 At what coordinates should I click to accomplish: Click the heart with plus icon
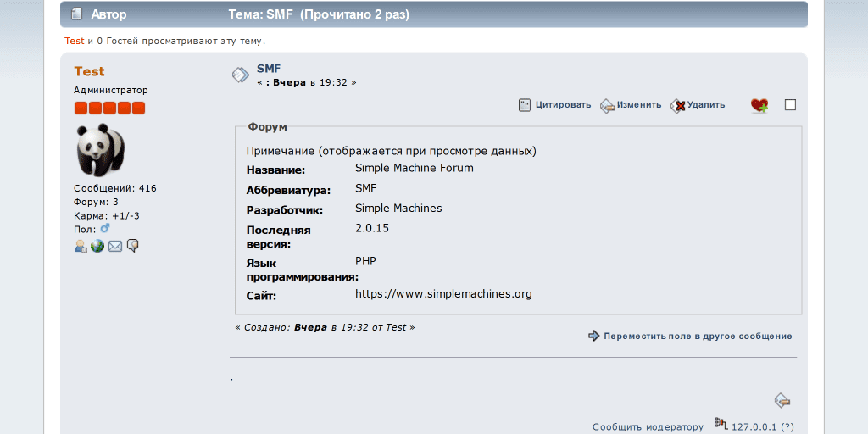tap(759, 105)
